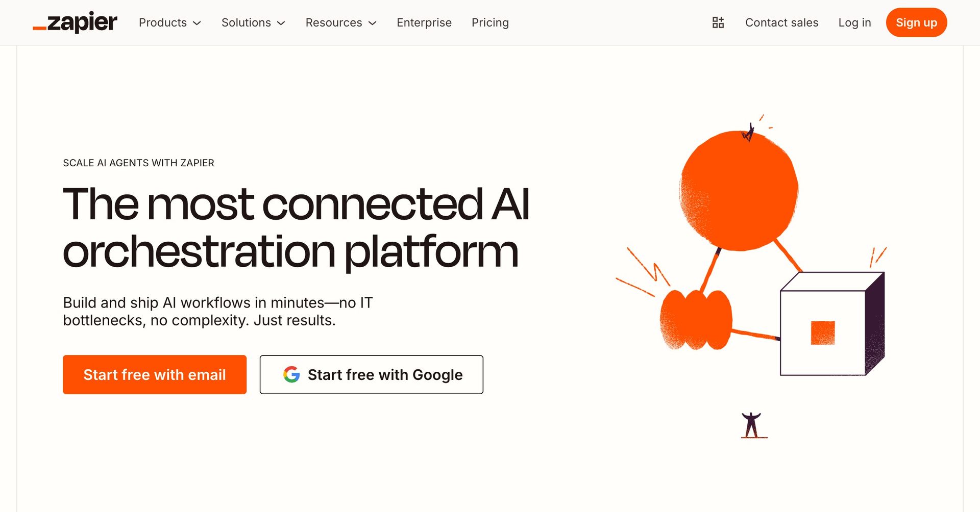Viewport: 980px width, 512px height.
Task: Click "Start free with Google"
Action: (x=372, y=374)
